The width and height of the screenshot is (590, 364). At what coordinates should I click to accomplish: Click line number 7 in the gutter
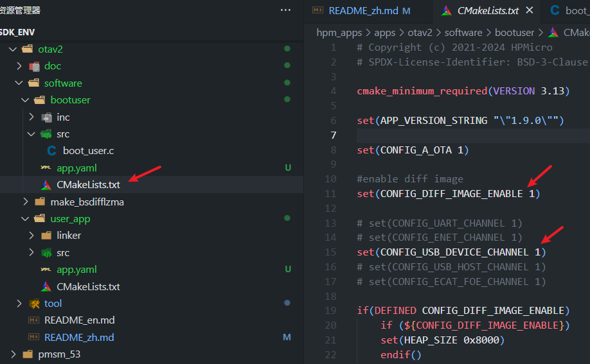333,135
